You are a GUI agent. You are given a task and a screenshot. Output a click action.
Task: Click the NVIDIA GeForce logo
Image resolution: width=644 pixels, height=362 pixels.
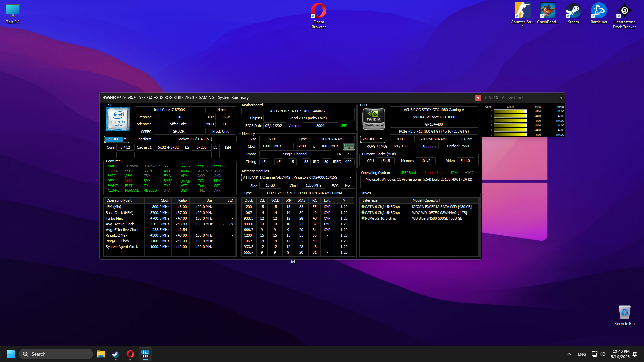pos(374,119)
